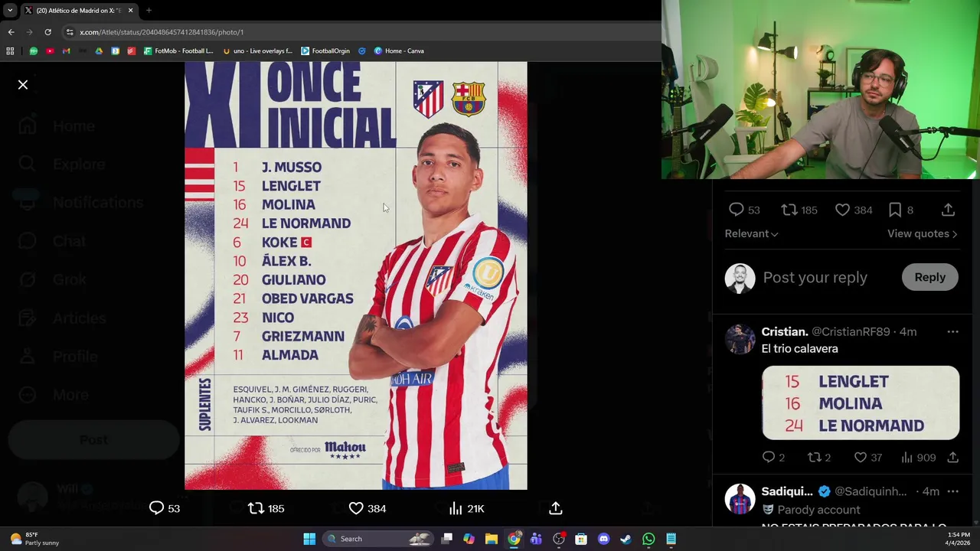The height and width of the screenshot is (551, 980).
Task: Open Cristian's profile via display name
Action: [785, 331]
